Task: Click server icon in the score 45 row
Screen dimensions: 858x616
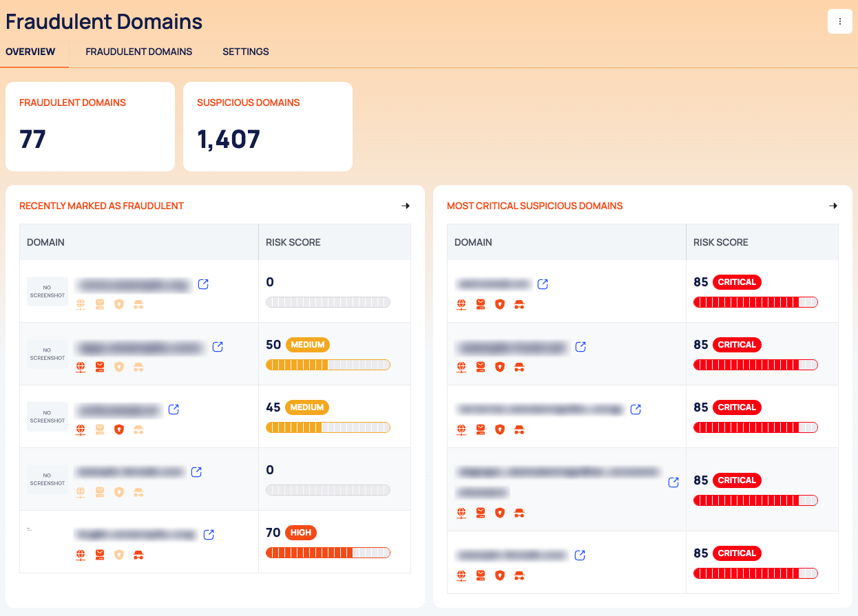Action: click(x=100, y=429)
